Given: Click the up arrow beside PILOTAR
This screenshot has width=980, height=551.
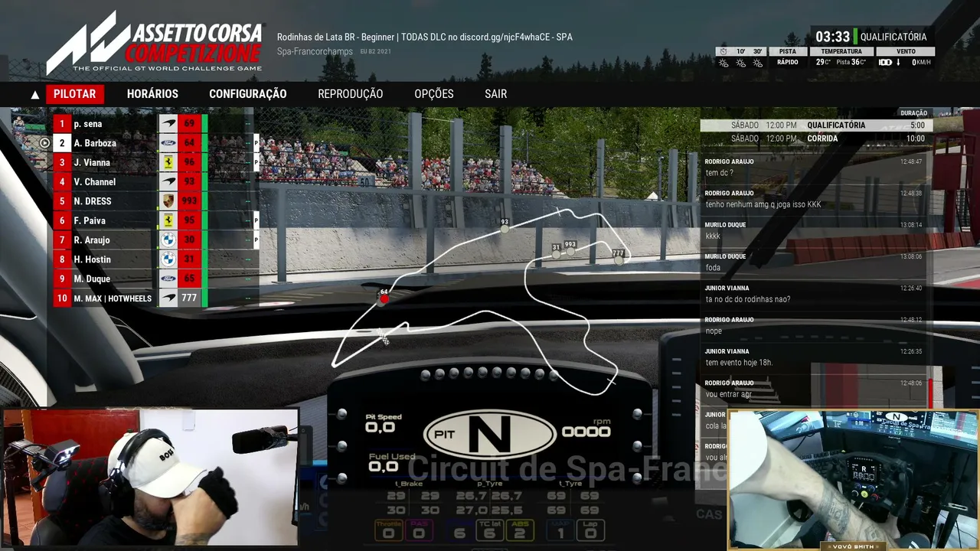Looking at the screenshot, I should pos(34,95).
